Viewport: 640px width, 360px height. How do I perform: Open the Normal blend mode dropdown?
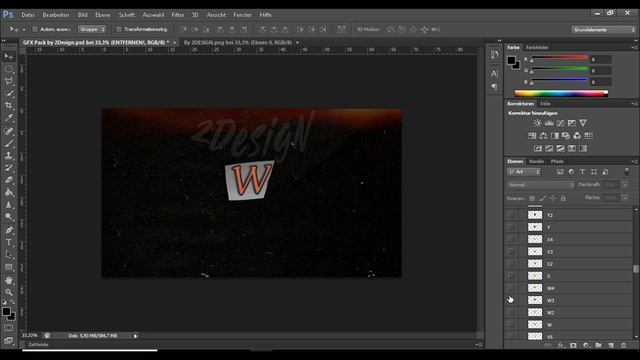click(x=541, y=185)
